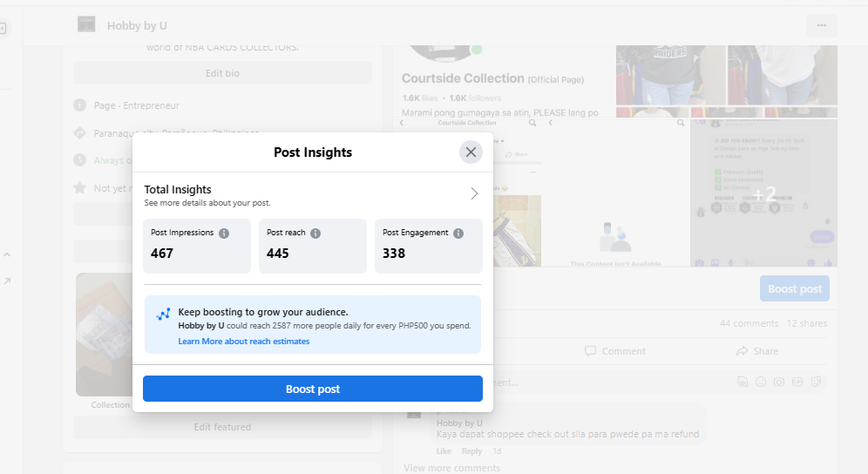Click Post reach info icon
The width and height of the screenshot is (868, 474).
tap(315, 234)
